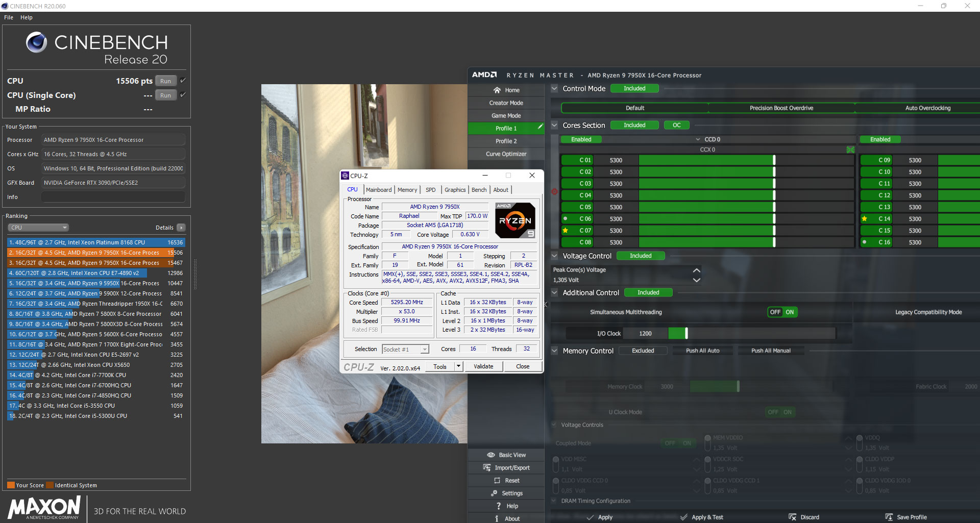Click the core C 08 frequency slider handle
Screen dimensions: 980x523
pyautogui.click(x=774, y=242)
